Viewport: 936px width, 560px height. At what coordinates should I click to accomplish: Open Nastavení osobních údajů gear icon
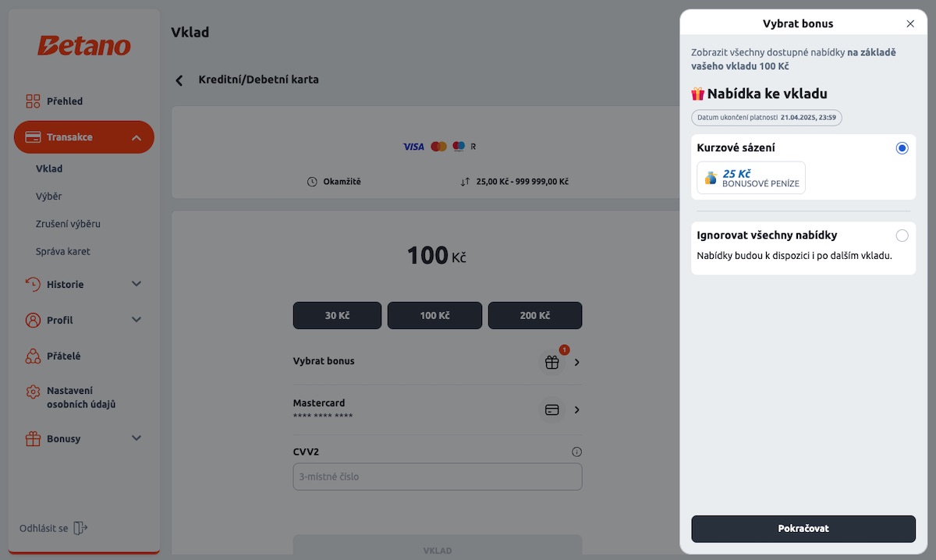point(33,392)
